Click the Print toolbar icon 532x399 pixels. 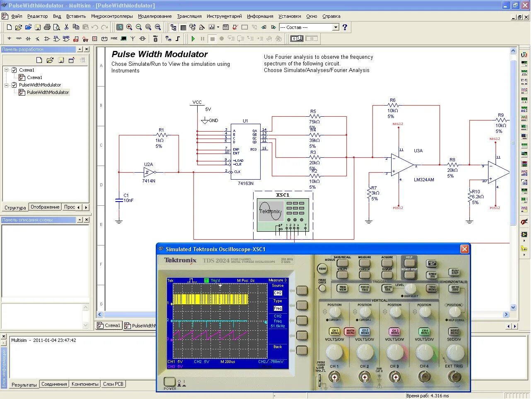(x=47, y=27)
